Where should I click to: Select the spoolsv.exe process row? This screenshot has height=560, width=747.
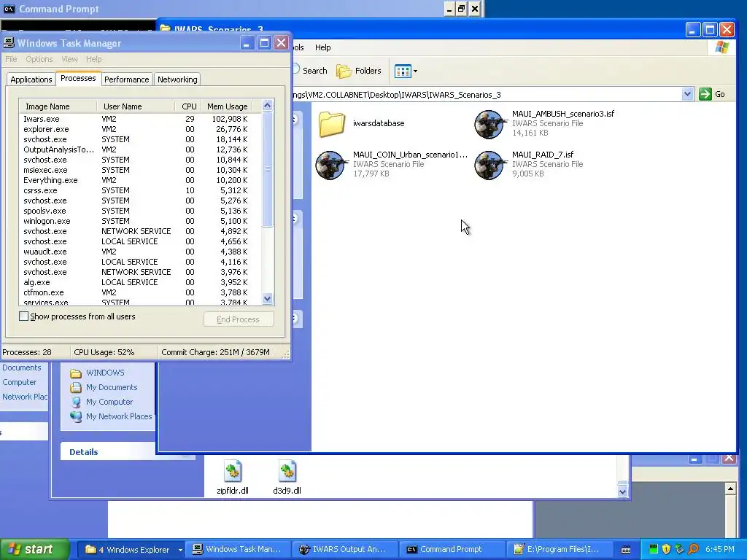(140, 211)
